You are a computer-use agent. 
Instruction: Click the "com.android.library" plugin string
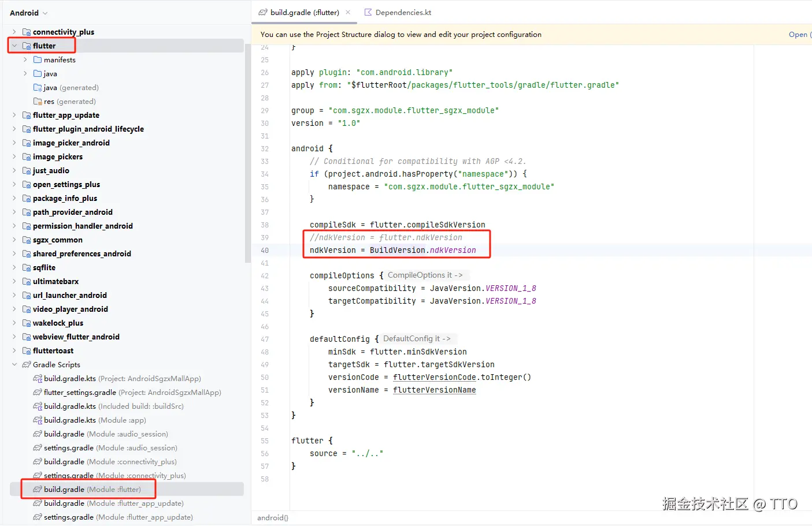coord(405,72)
